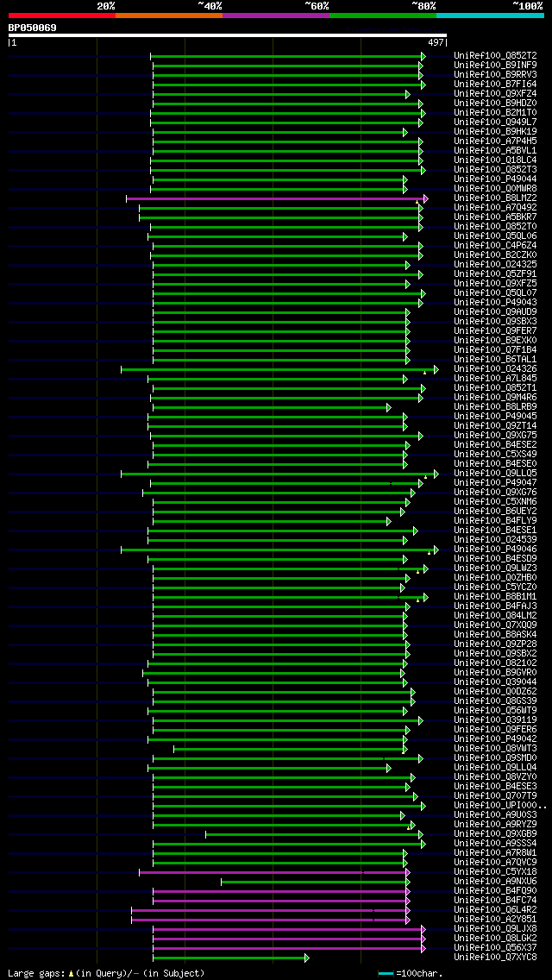This screenshot has width=552, height=980.
Task: Click the UniRef100_Q39119 label
Action: pyautogui.click(x=495, y=720)
